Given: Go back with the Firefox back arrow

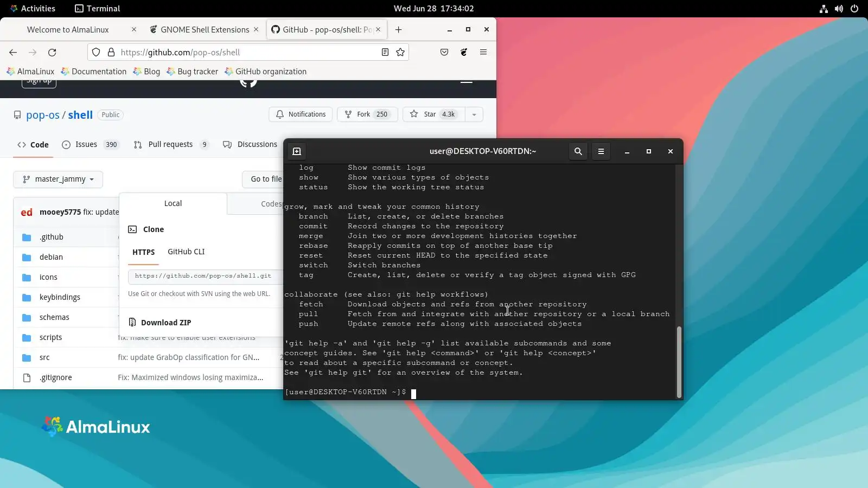Looking at the screenshot, I should click(13, 53).
